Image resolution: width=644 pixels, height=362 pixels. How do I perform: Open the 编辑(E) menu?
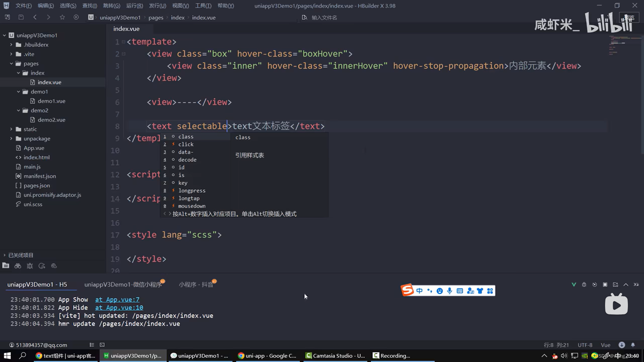click(46, 6)
